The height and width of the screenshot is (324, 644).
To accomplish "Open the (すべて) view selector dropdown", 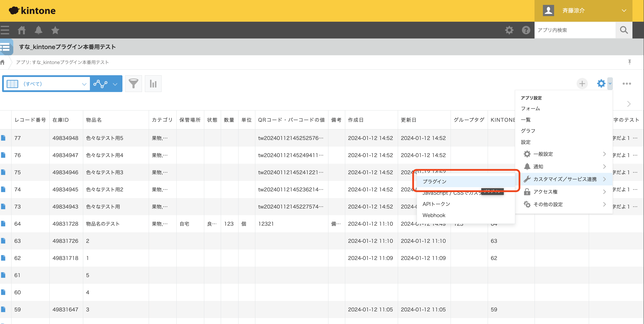I will click(47, 84).
